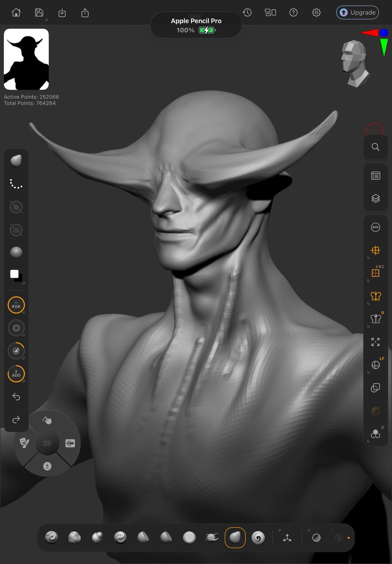
Task: Click the blue axis dot
Action: coord(384,33)
